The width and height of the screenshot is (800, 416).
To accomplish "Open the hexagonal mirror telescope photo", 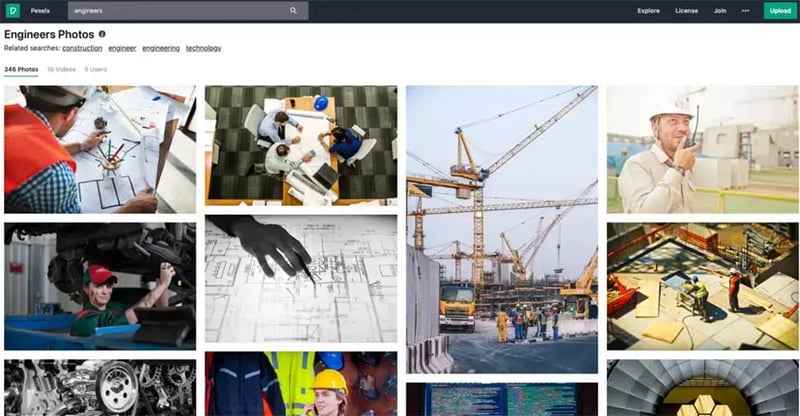I will click(x=703, y=387).
